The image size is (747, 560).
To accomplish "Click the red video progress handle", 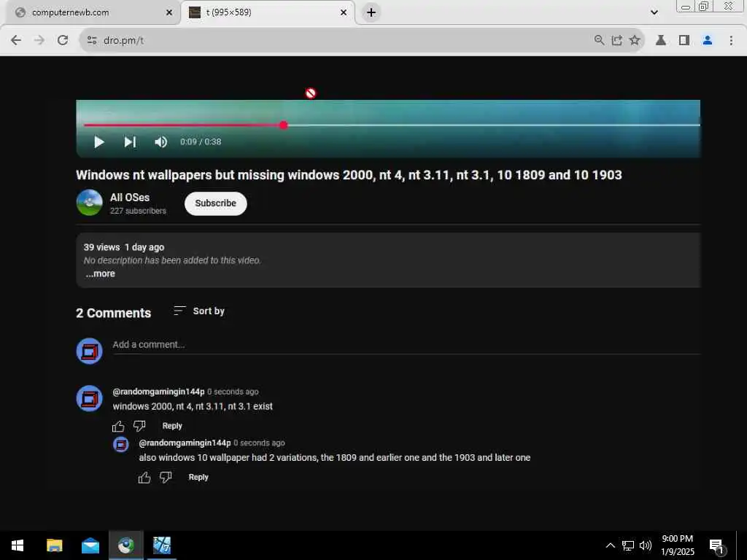I will point(284,125).
